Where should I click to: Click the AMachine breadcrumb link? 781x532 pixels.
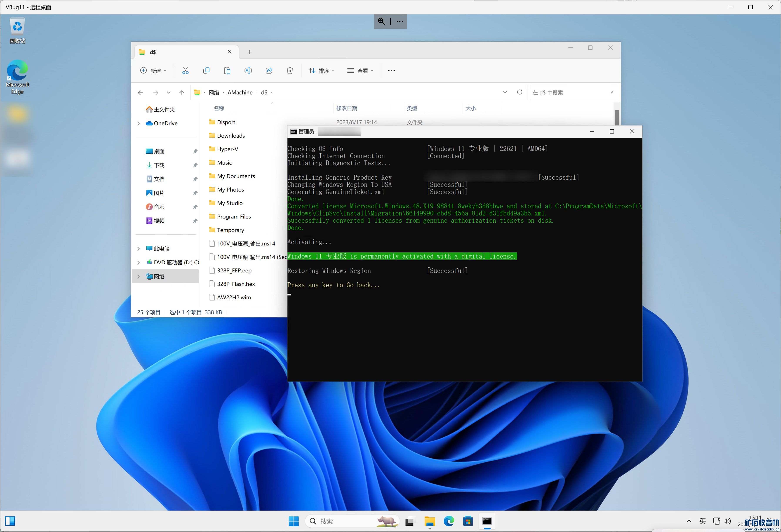tap(240, 93)
